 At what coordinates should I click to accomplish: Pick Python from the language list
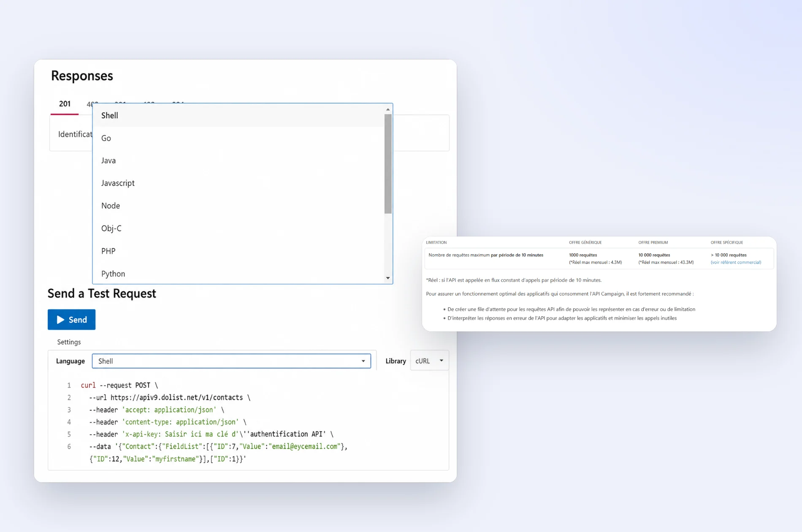238,273
